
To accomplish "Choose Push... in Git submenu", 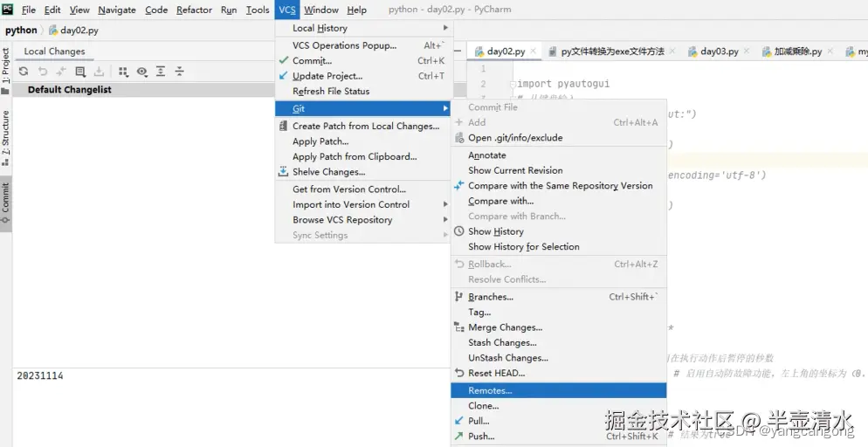I will click(559, 436).
